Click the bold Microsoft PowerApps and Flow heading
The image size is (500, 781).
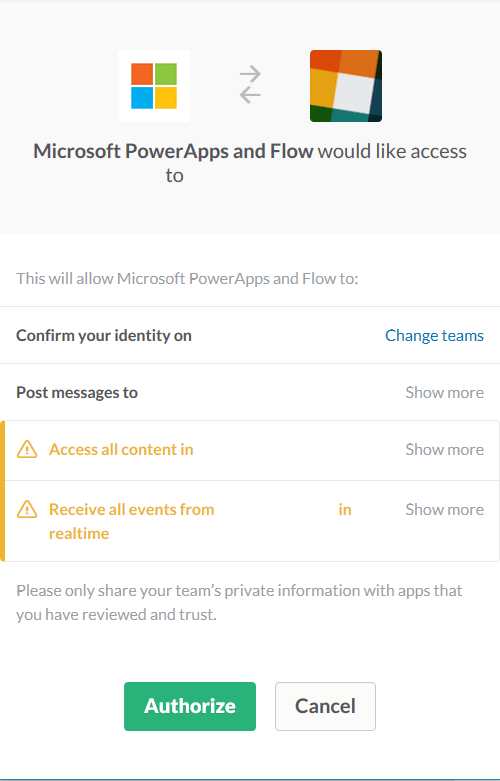173,151
